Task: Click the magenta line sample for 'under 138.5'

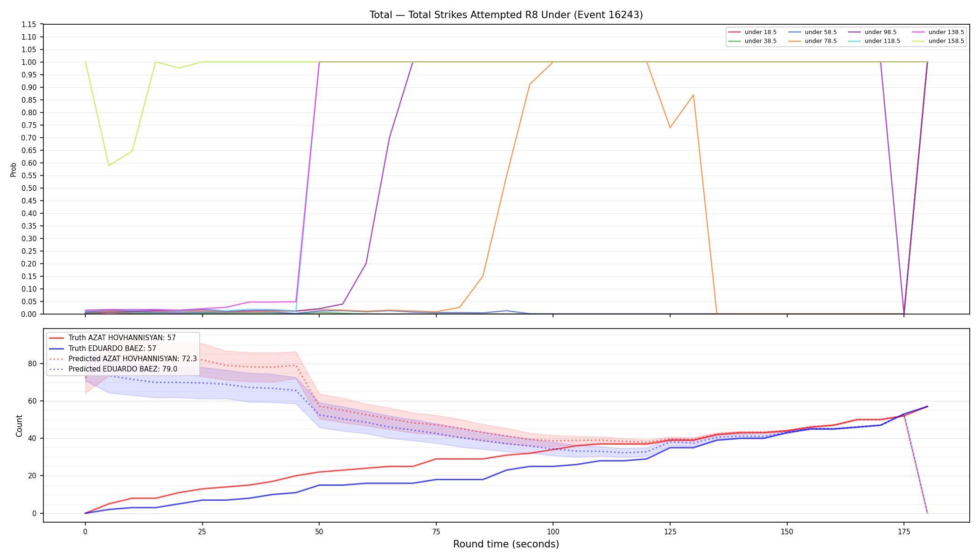Action: (x=918, y=32)
